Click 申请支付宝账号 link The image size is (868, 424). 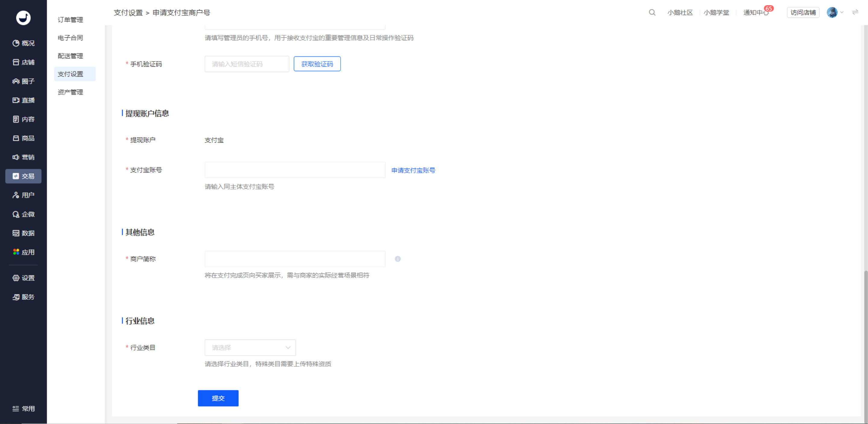[413, 170]
